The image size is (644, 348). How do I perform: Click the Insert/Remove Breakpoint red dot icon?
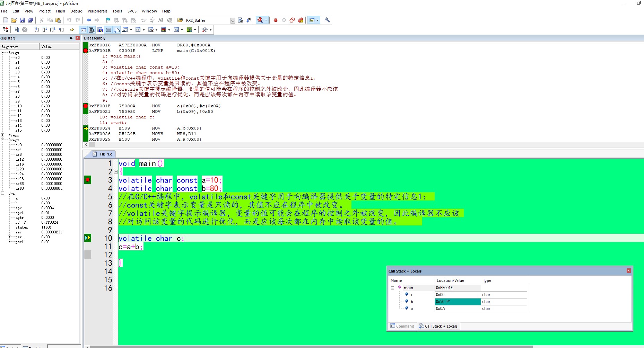(x=276, y=20)
